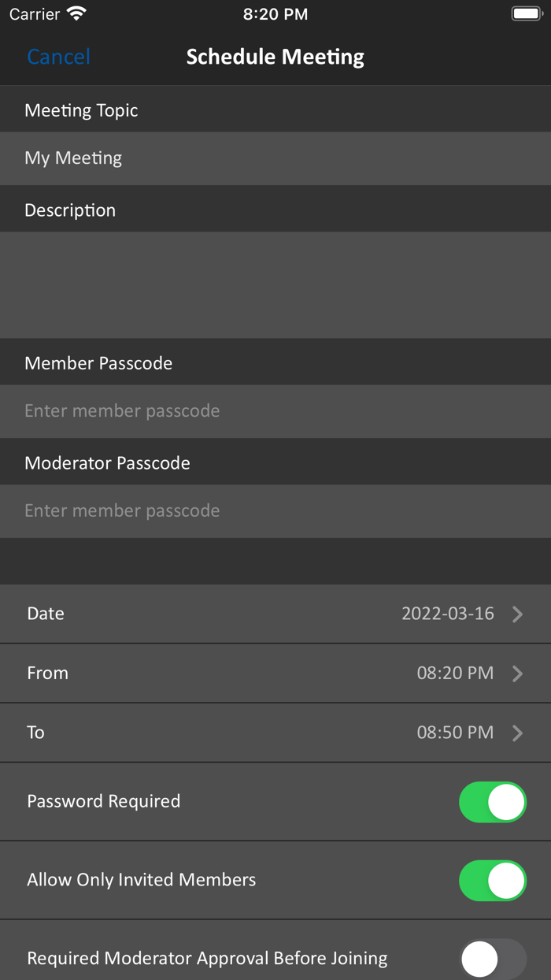Screen dimensions: 551x980
Task: Click inside the Description text area
Action: pos(275,284)
